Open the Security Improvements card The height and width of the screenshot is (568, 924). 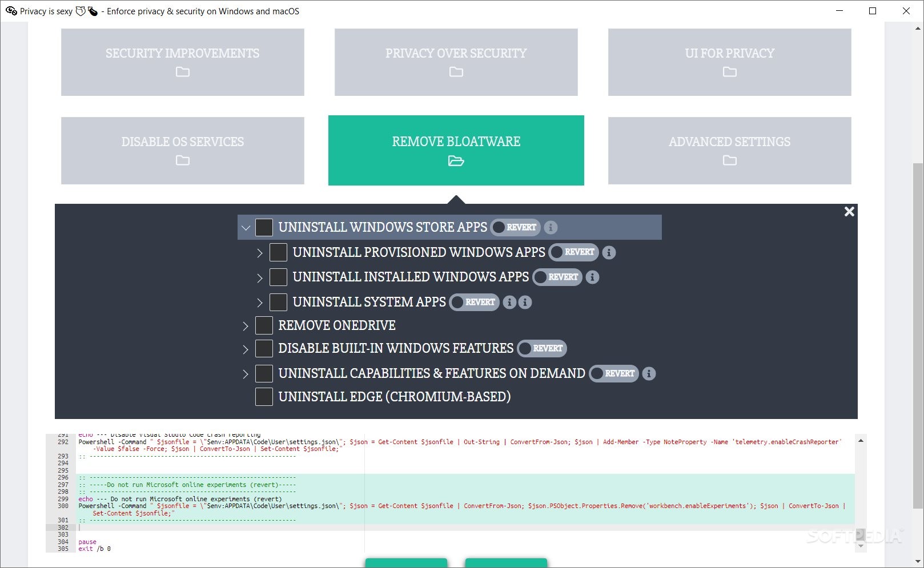(x=183, y=62)
